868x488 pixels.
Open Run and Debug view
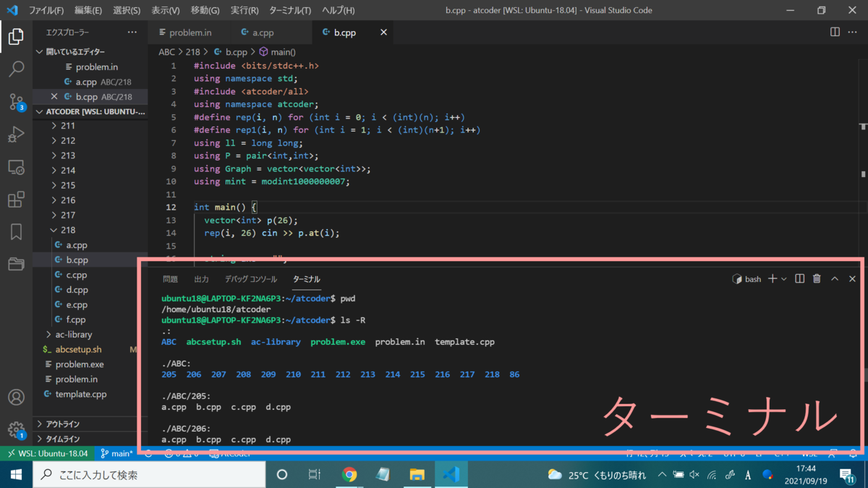pyautogui.click(x=16, y=134)
